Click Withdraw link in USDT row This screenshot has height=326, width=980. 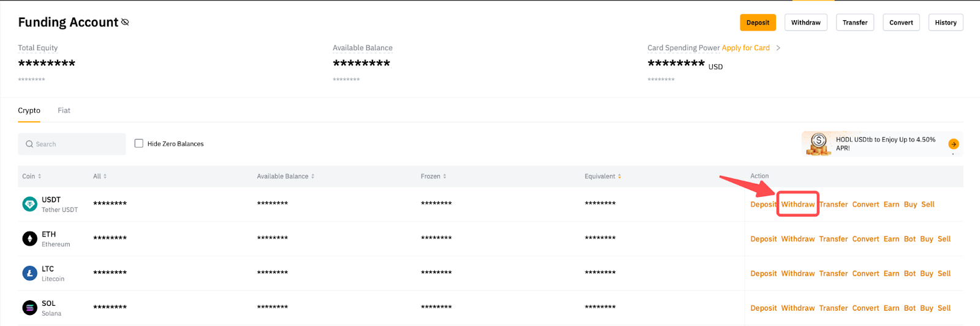click(797, 205)
